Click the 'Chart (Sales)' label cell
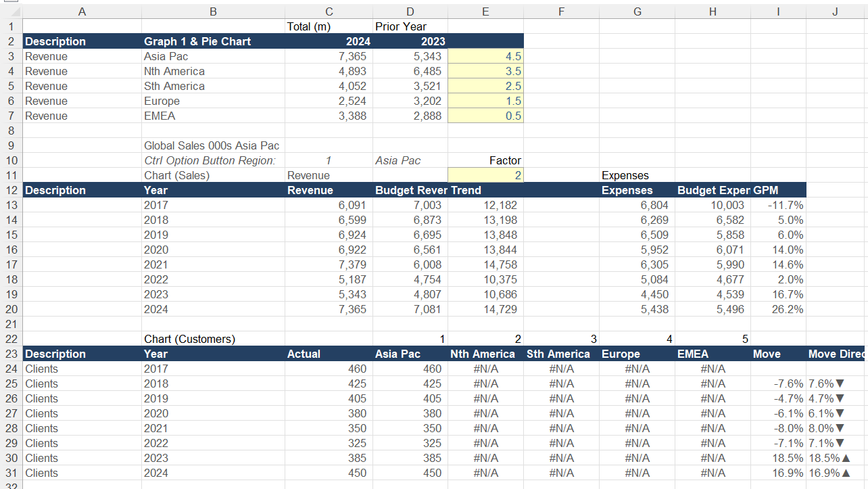Image resolution: width=868 pixels, height=489 pixels. [213, 175]
